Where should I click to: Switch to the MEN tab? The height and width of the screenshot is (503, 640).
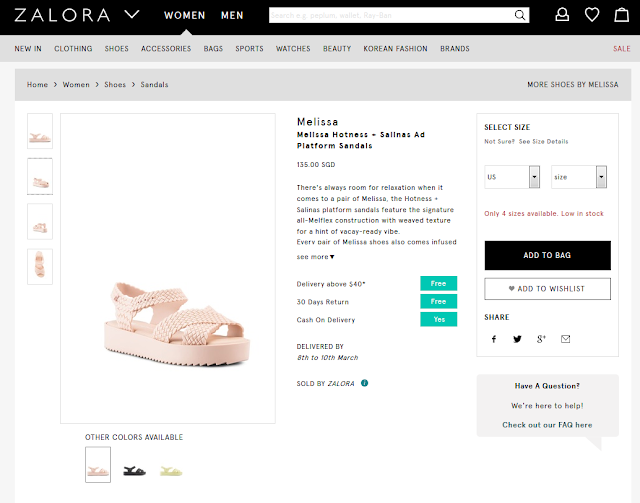232,16
